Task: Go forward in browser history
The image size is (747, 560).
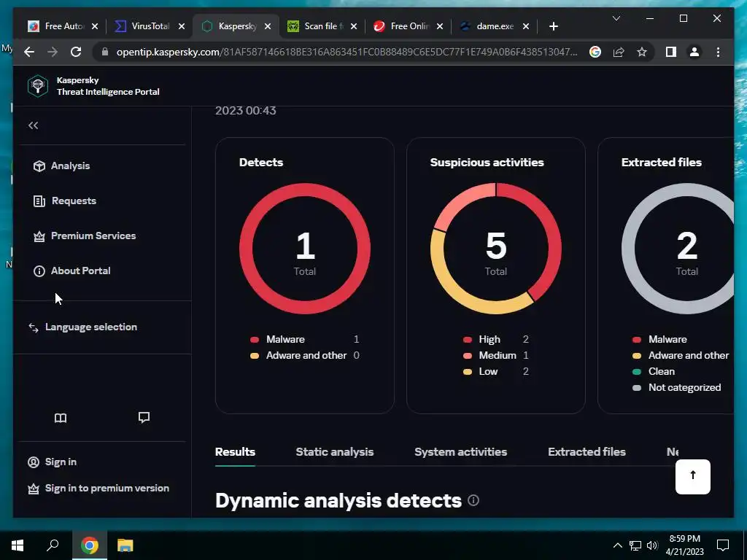Action: click(x=53, y=52)
